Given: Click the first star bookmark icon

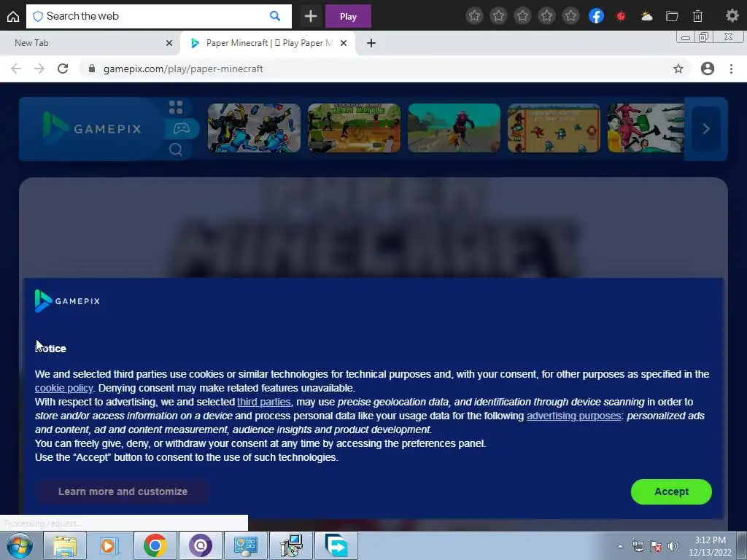Looking at the screenshot, I should pyautogui.click(x=474, y=16).
